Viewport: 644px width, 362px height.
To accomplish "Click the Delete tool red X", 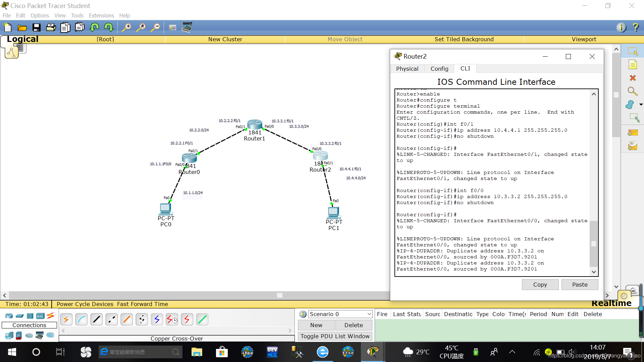I will pyautogui.click(x=633, y=78).
